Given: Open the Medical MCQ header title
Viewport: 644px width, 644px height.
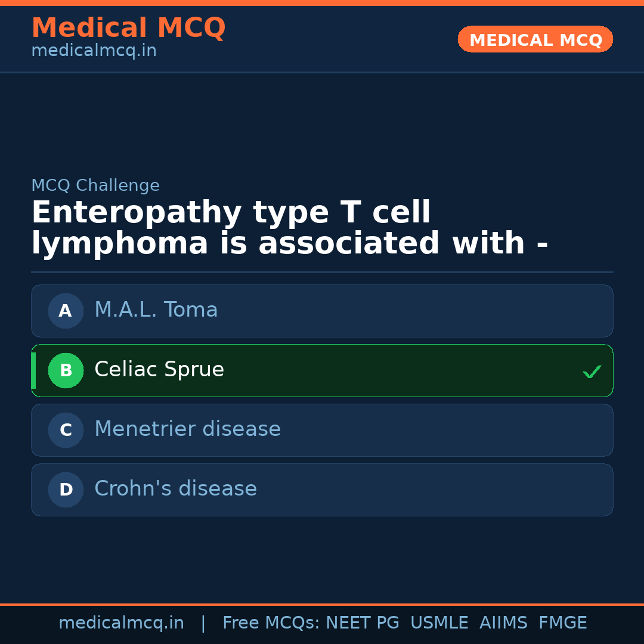Looking at the screenshot, I should coord(128,28).
